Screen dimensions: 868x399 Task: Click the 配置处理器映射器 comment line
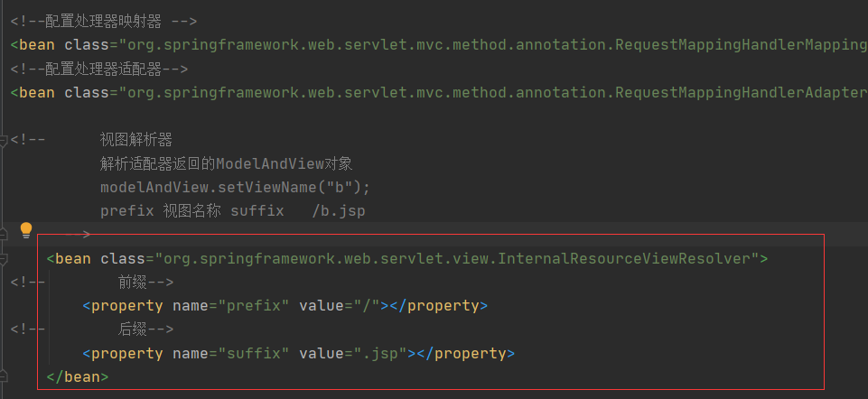tap(104, 22)
